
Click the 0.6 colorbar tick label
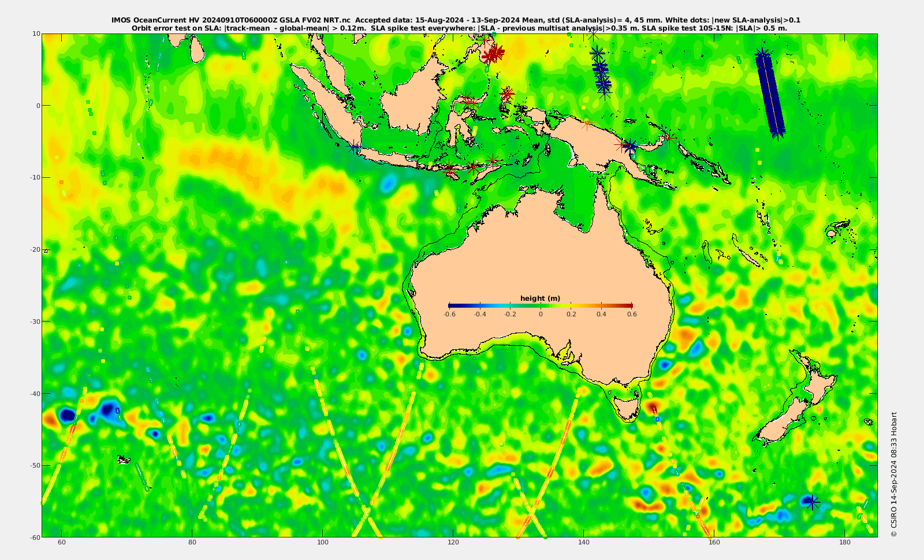point(632,314)
